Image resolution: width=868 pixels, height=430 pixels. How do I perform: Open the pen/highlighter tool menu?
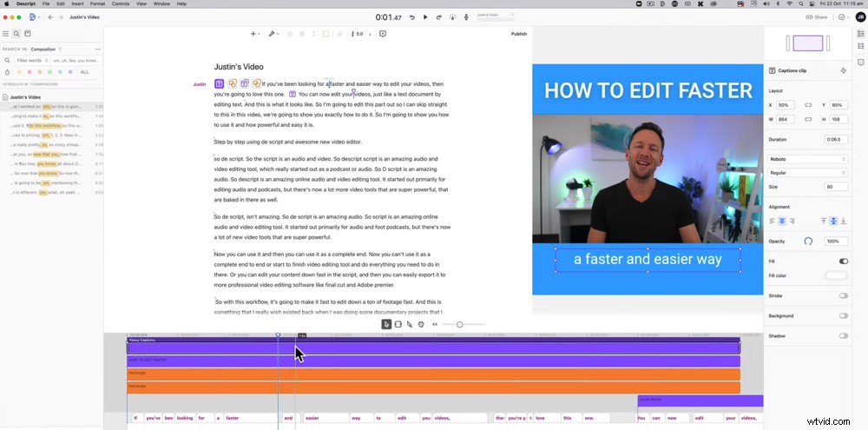pyautogui.click(x=273, y=34)
